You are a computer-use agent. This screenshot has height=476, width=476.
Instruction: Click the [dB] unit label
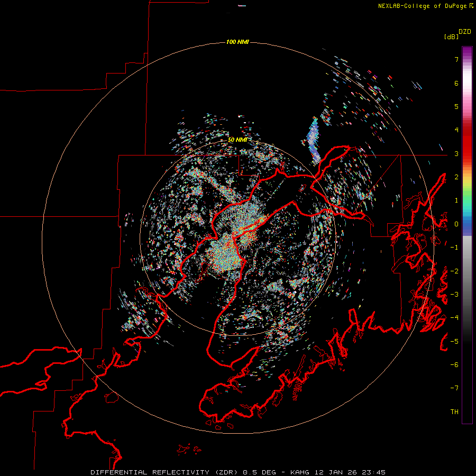pyautogui.click(x=451, y=36)
